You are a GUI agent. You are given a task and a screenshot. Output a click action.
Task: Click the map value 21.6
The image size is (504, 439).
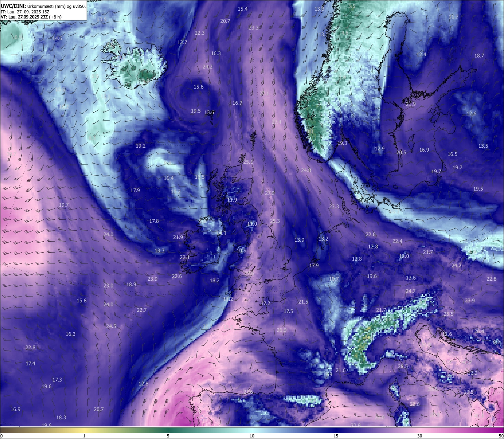tap(341, 370)
